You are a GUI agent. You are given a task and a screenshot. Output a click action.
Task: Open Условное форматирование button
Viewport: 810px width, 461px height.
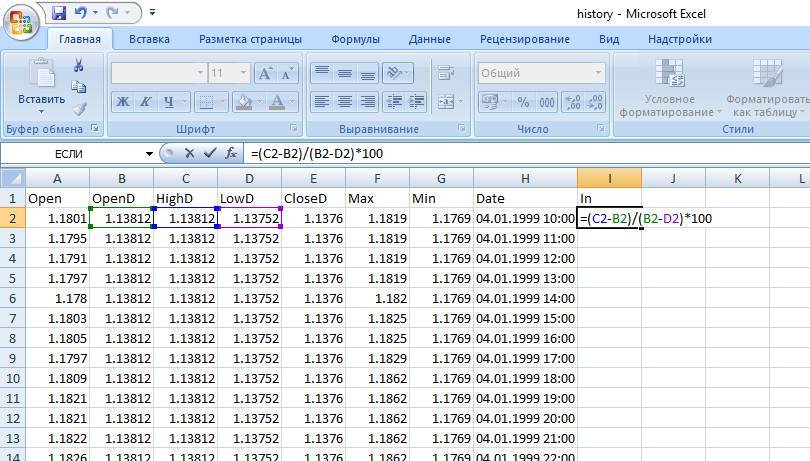click(x=669, y=87)
